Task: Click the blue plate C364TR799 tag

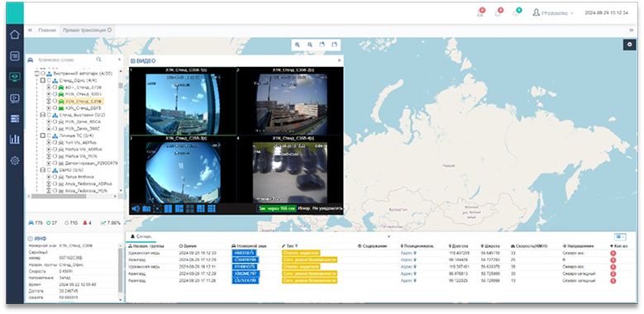Action: 245,259
